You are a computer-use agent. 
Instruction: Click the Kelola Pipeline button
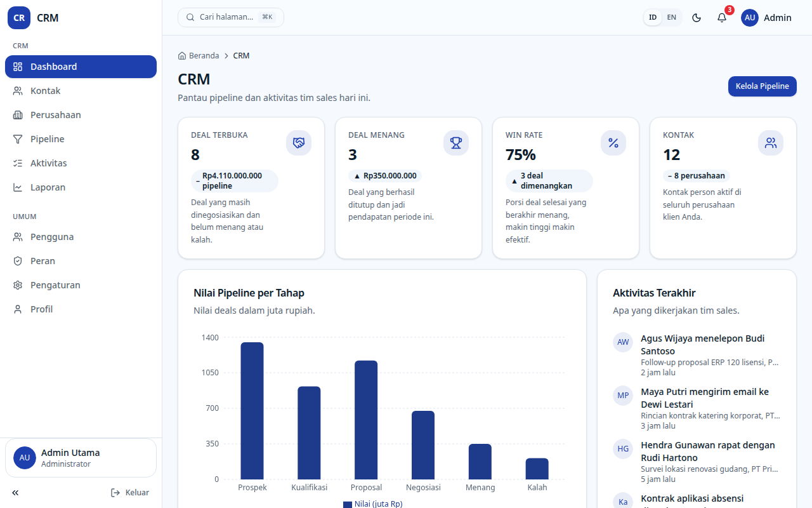[762, 86]
